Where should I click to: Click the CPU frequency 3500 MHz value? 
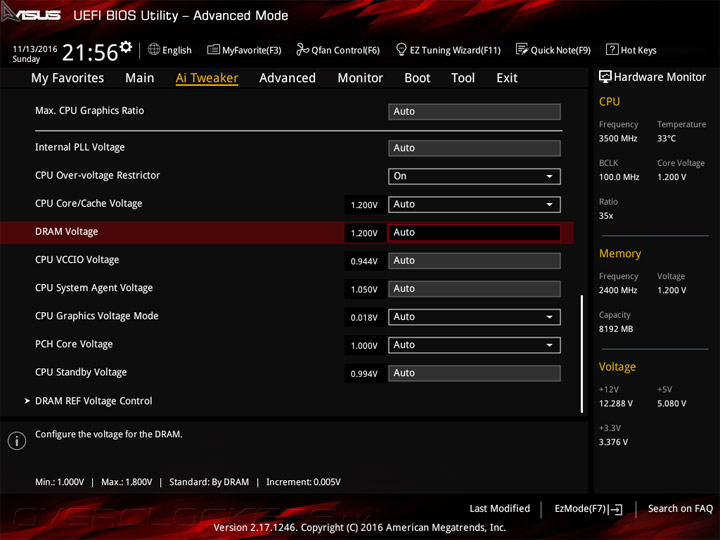pos(618,138)
